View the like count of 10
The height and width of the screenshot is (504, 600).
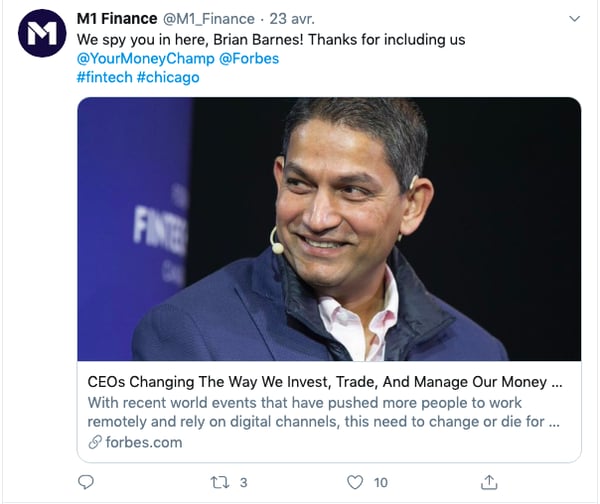coord(381,483)
